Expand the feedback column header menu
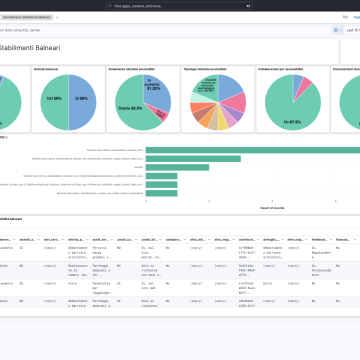This screenshot has width=360, height=360. click(x=330, y=239)
